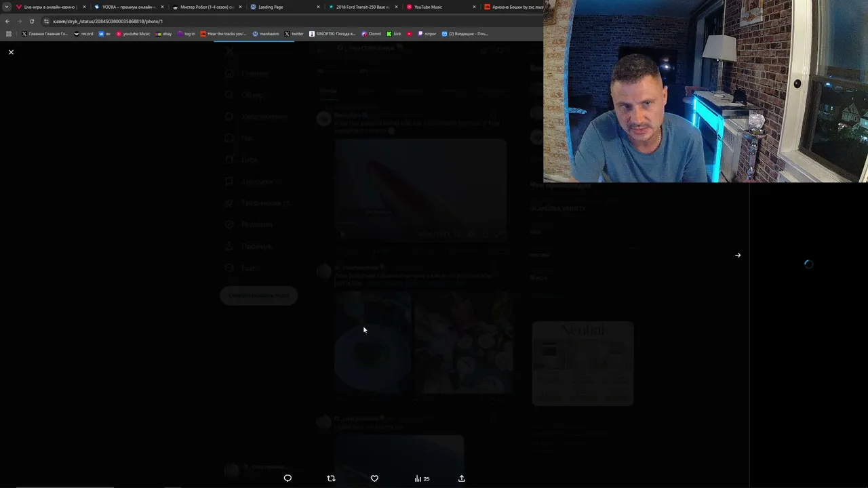
Task: Like the photo with the heart icon
Action: coord(374,479)
